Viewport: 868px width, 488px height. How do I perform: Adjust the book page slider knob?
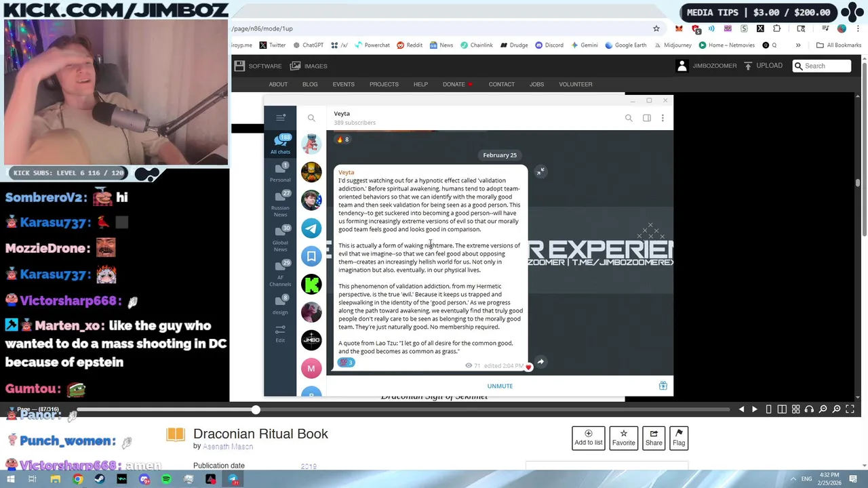(x=256, y=409)
